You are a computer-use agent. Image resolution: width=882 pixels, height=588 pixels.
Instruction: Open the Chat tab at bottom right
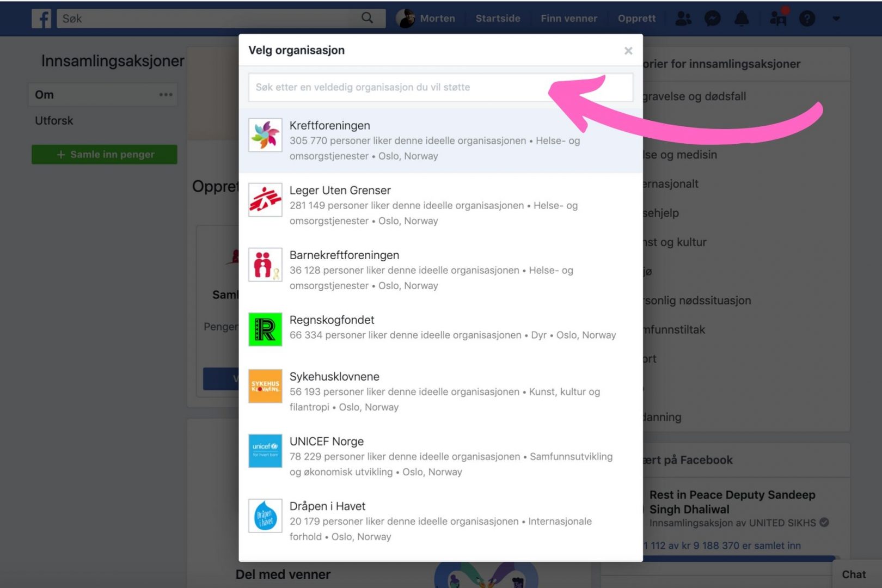854,574
